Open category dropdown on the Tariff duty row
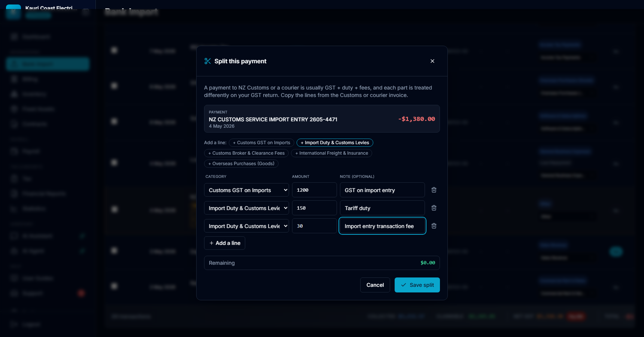Screen dimensions: 644x337 coord(246,208)
